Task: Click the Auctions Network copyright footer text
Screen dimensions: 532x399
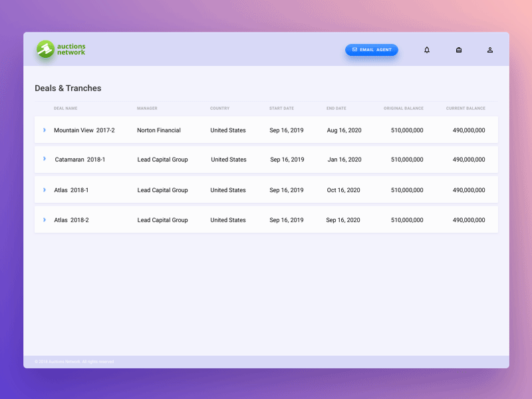Action: [x=74, y=362]
